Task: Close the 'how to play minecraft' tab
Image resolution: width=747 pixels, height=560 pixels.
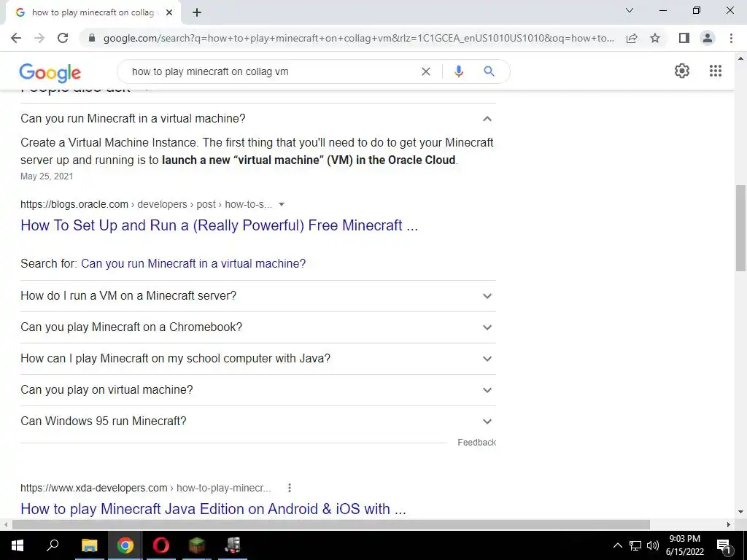Action: tap(169, 12)
